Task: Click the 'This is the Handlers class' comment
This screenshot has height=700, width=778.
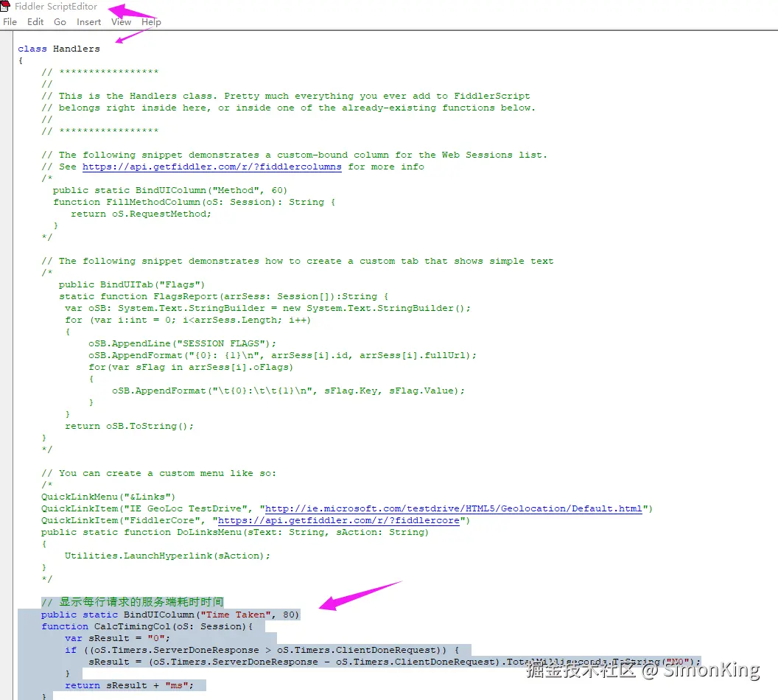Action: coord(286,97)
